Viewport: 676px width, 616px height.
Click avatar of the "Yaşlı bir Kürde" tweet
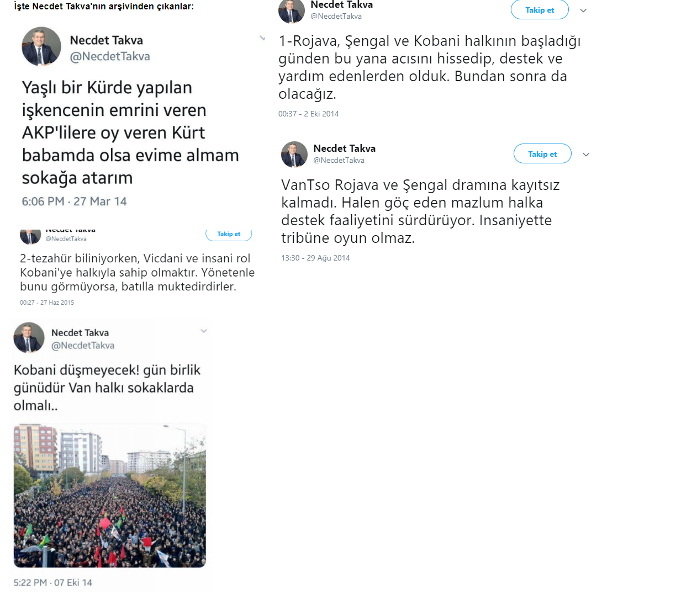41,46
